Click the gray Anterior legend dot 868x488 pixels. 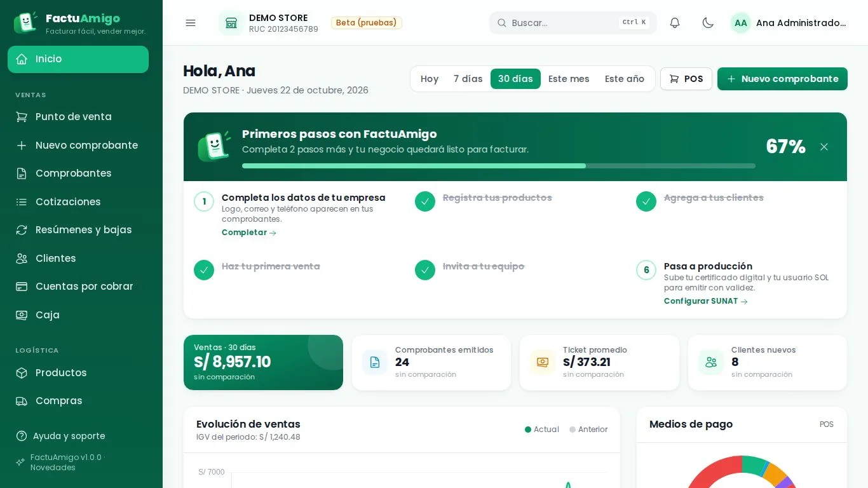point(573,430)
